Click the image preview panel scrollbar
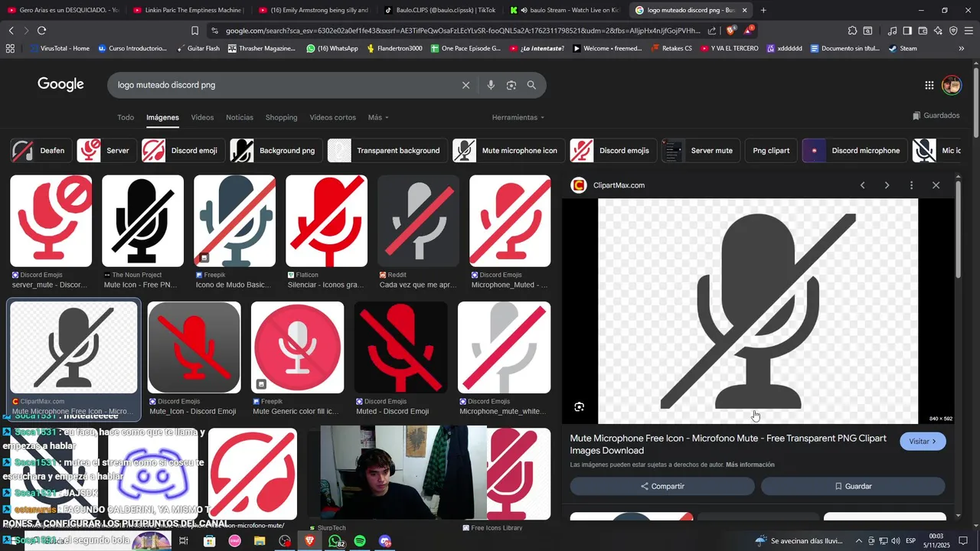This screenshot has width=980, height=551. coord(958,230)
